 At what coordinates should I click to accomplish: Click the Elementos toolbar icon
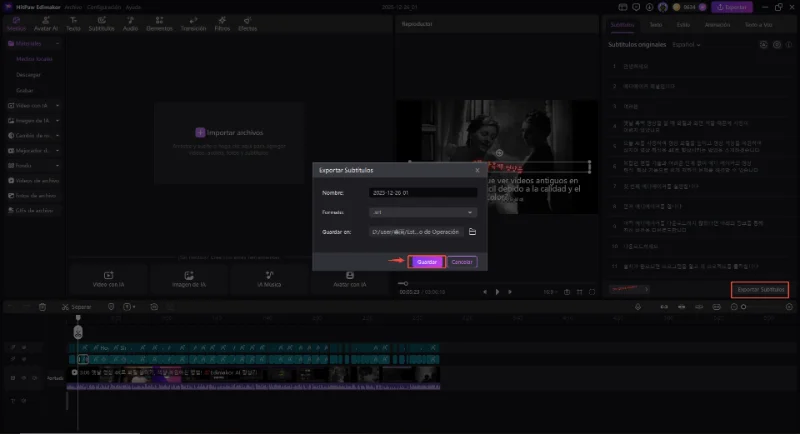tap(160, 24)
